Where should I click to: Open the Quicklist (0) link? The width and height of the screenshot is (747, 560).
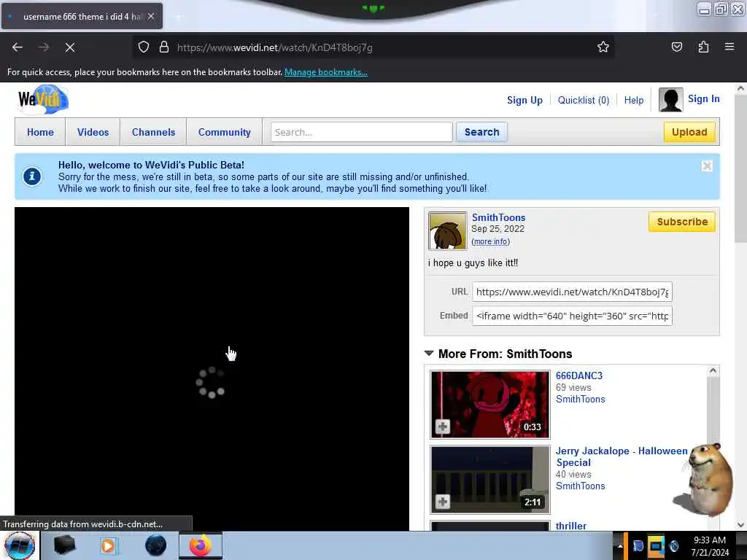click(583, 100)
